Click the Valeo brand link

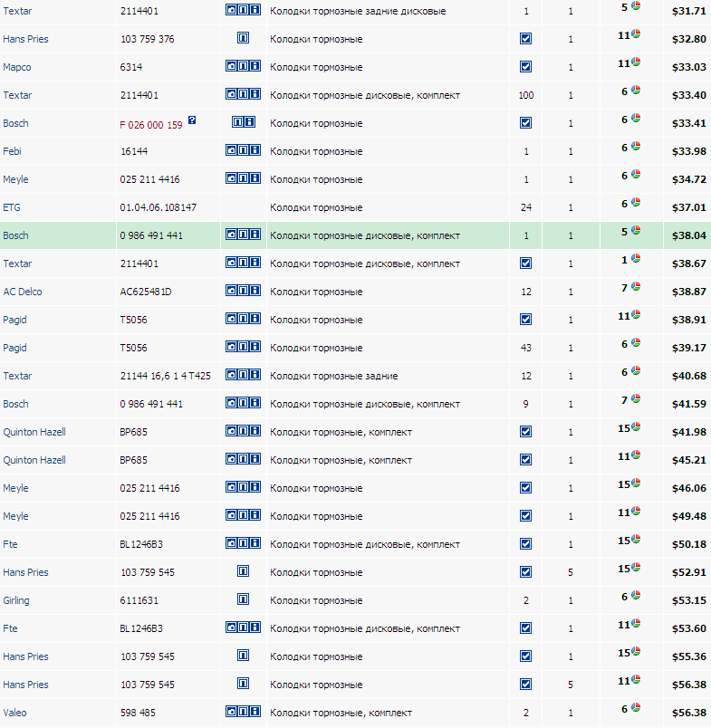pos(14,713)
